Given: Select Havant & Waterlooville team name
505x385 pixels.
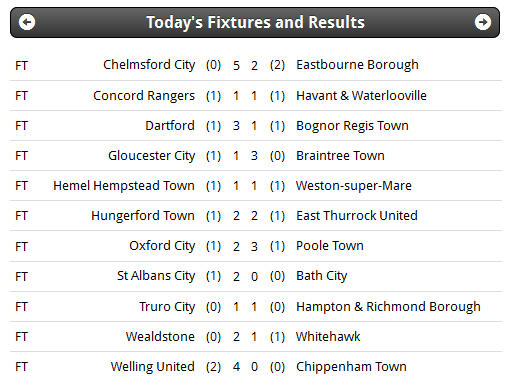Looking at the screenshot, I should 361,96.
